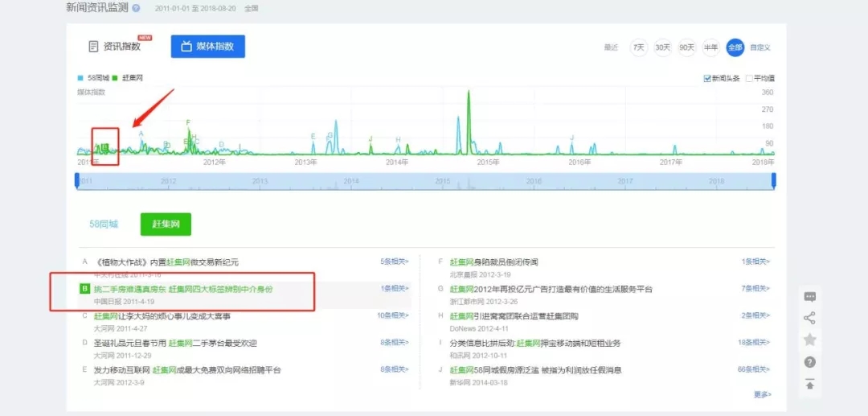Click 更多 to see more news
This screenshot has height=416, width=868.
point(762,394)
